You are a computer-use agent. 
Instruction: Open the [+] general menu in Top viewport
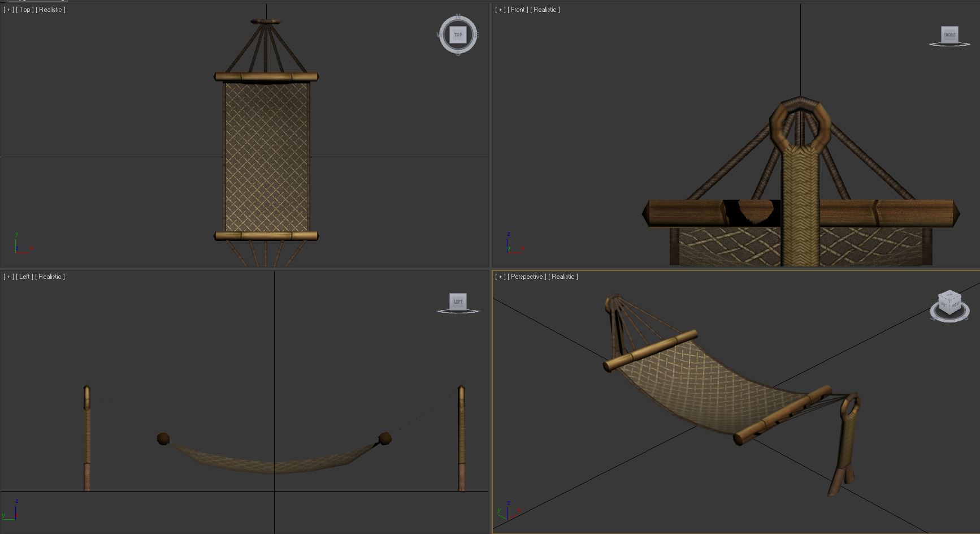8,10
